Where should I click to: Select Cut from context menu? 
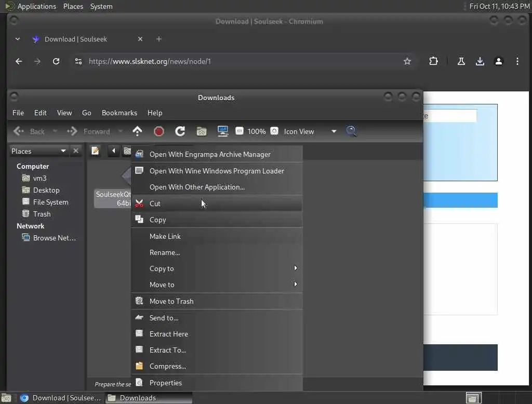tap(217, 204)
